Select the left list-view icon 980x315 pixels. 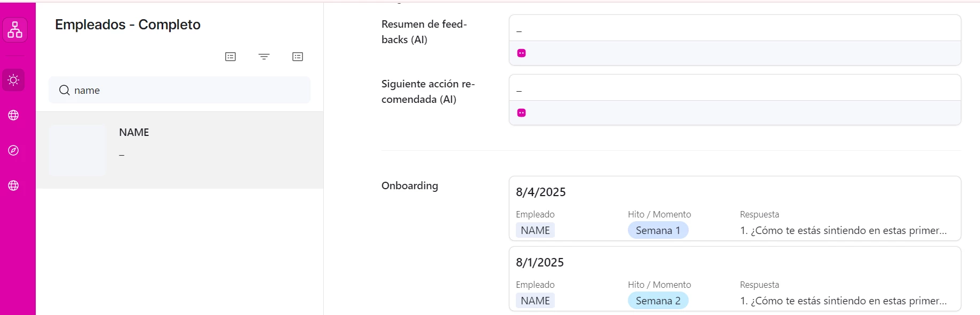tap(230, 56)
